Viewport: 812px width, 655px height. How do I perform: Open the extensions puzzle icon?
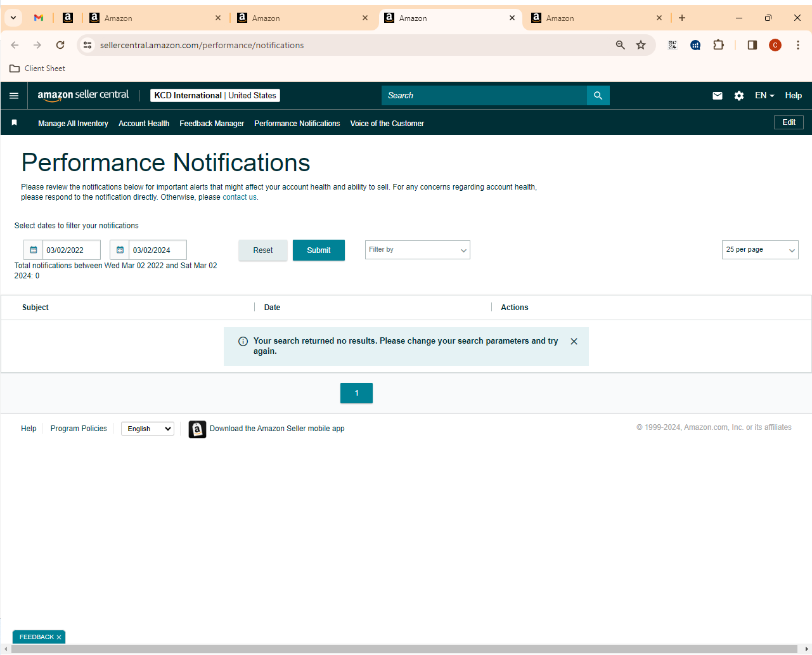pyautogui.click(x=718, y=45)
